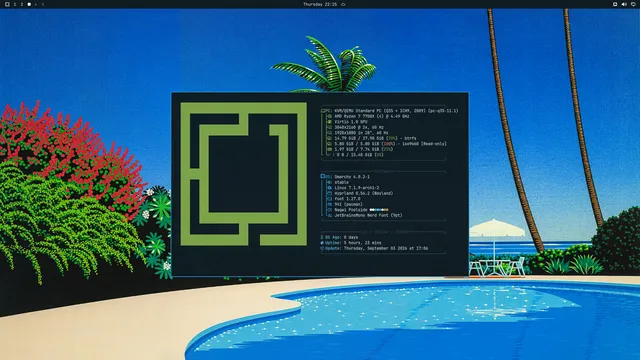640x360 pixels.
Task: Select the active workspace dot indicator
Action: (x=29, y=4)
